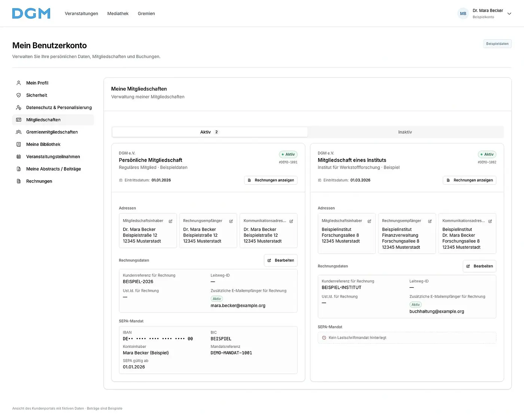
Task: Edit Kommunikationsadresse of Persönliche Mitgliedschaft
Action: point(291,221)
